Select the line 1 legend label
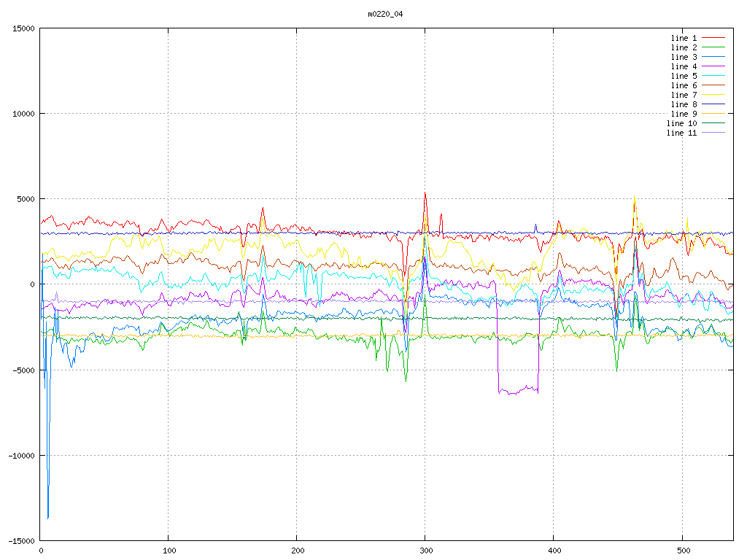 (684, 38)
